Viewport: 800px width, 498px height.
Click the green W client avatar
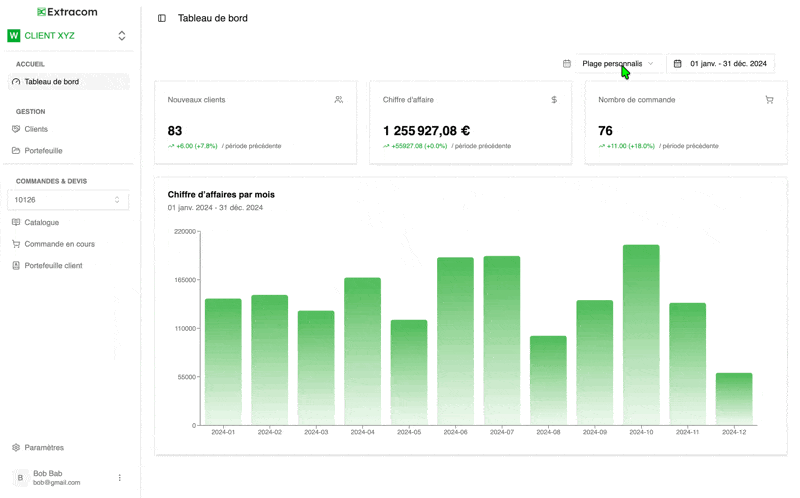pyautogui.click(x=14, y=36)
